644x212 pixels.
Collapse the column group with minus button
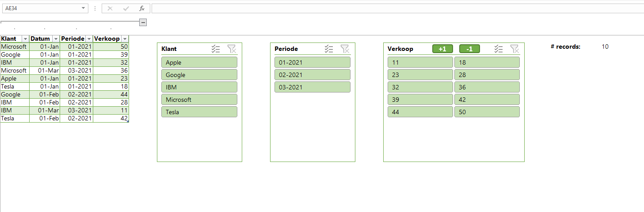click(x=143, y=23)
